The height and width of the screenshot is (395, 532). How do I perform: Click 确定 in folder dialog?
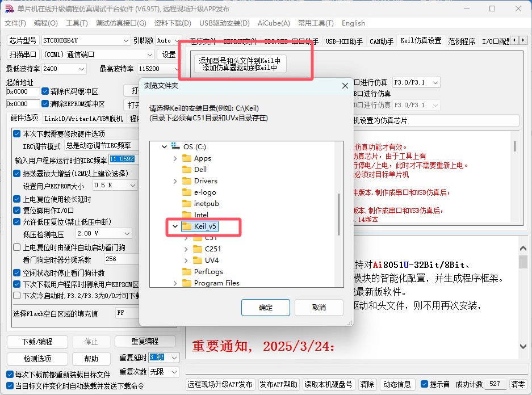click(x=266, y=308)
